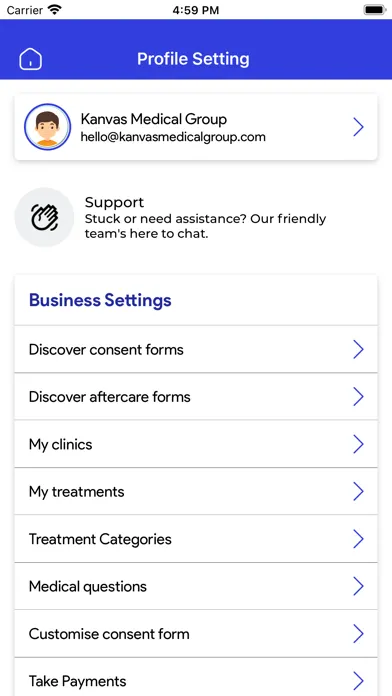Tap the arrow next to My treatments
Screen dimensions: 392x696
[358, 492]
